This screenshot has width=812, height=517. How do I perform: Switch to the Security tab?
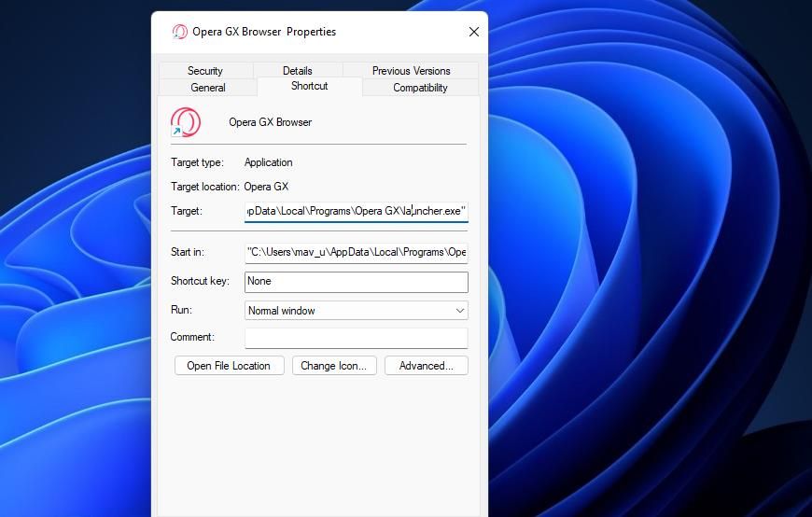click(205, 70)
